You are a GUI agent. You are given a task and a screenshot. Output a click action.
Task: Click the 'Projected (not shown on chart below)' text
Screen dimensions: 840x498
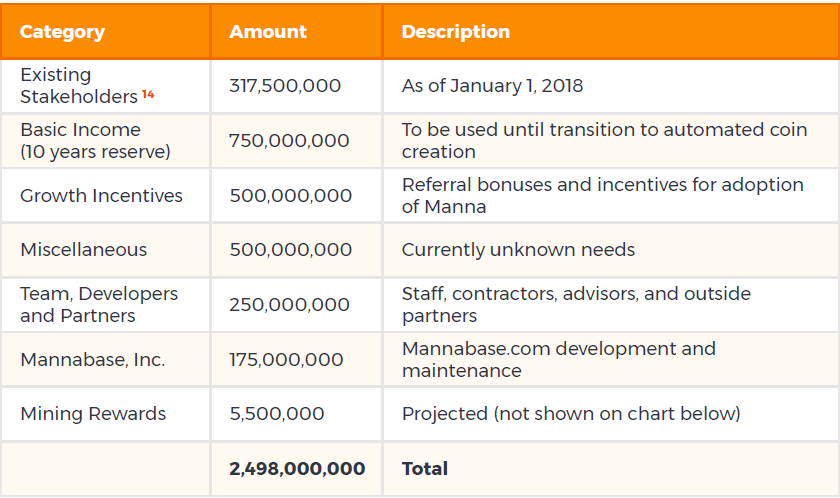pyautogui.click(x=571, y=414)
